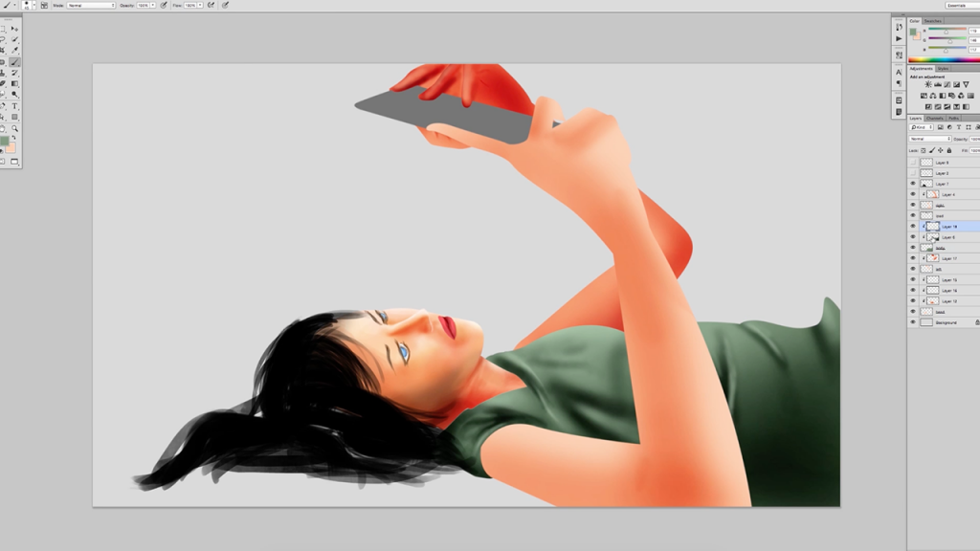
Task: Select the History Brush tool
Action: [x=14, y=73]
